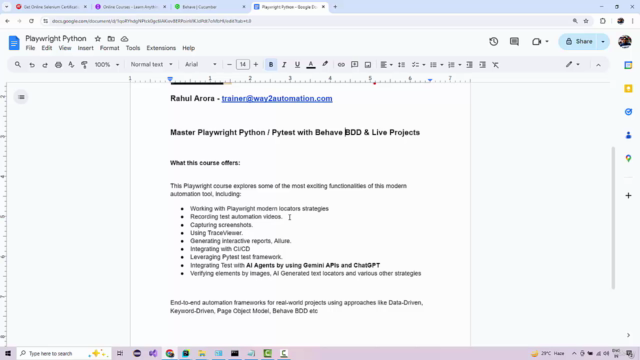Add a comment from toolbar icon
Screen dimensions: 640x360
click(354, 64)
